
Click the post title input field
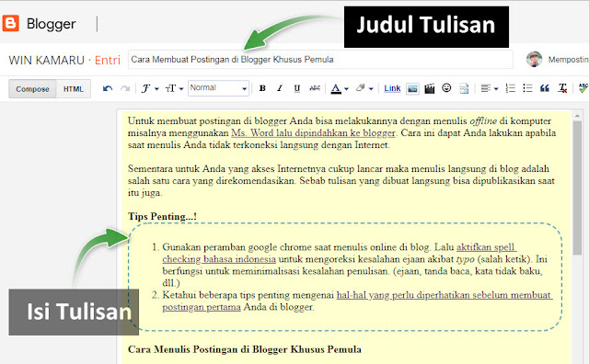tap(320, 60)
